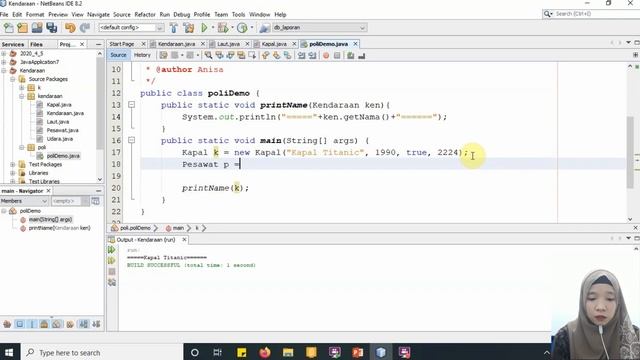Switch to the Start Page tab
640x360 pixels.
tap(122, 44)
